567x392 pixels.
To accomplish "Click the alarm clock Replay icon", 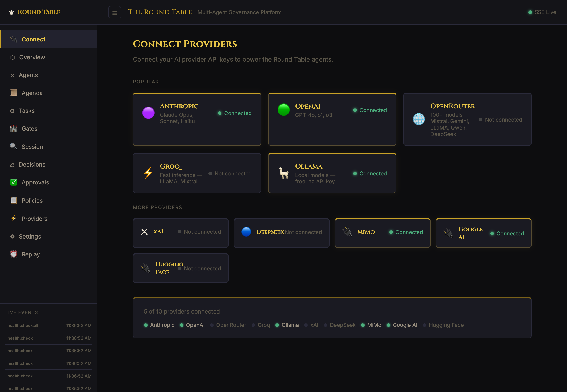I will point(14,254).
